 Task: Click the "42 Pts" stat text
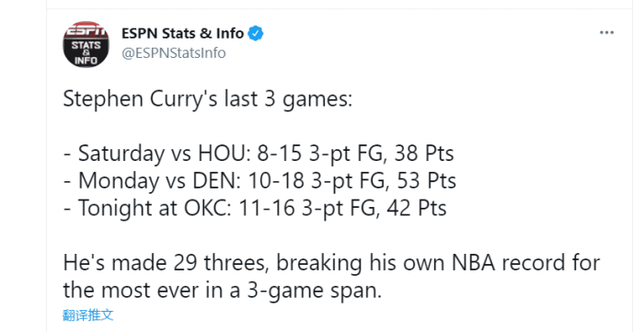click(x=417, y=208)
